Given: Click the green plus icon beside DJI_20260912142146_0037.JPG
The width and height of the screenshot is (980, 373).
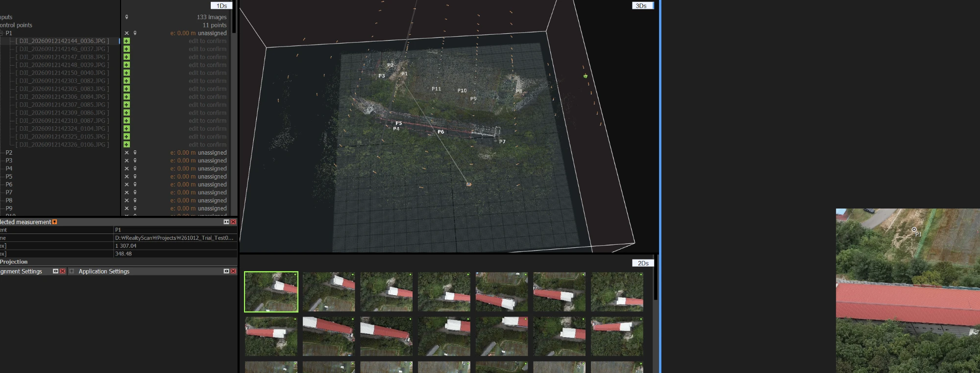Looking at the screenshot, I should pos(126,49).
